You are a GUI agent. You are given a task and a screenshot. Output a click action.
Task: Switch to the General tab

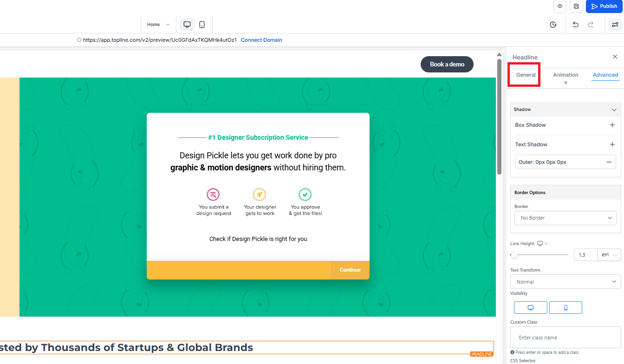click(526, 75)
